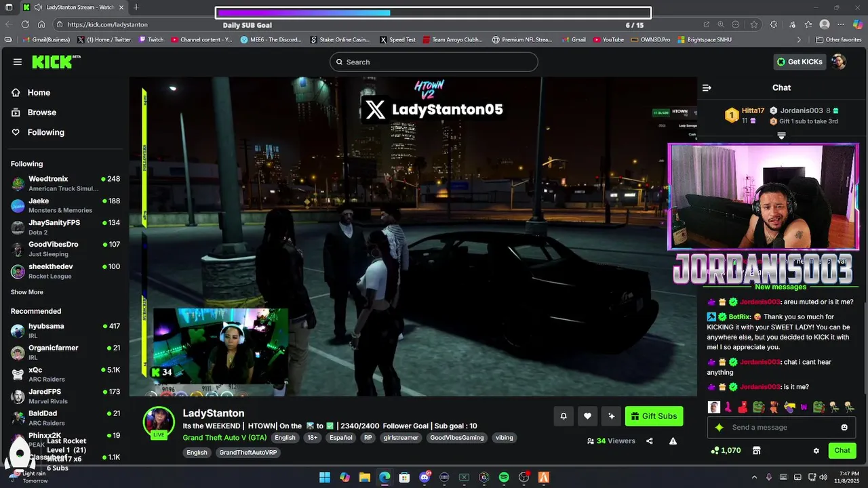Click LadyStanton streamer avatar
Screen dimensions: 868x488
coord(159,422)
